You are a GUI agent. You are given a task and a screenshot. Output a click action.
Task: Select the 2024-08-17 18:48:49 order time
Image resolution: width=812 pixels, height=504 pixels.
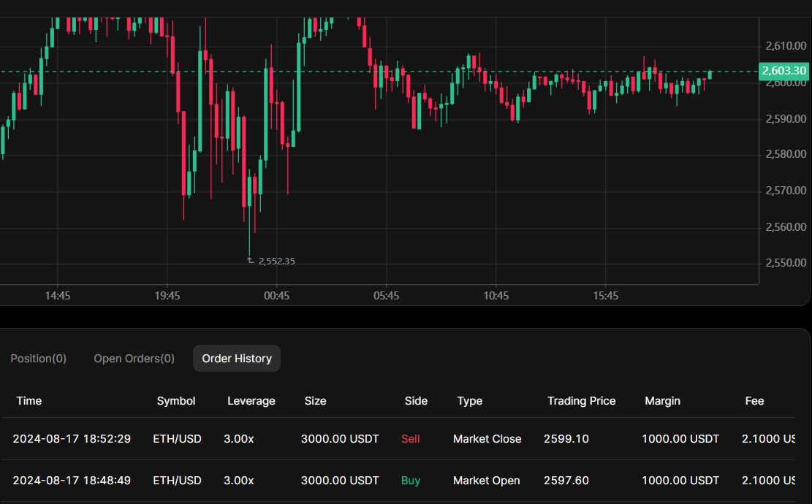(x=72, y=480)
